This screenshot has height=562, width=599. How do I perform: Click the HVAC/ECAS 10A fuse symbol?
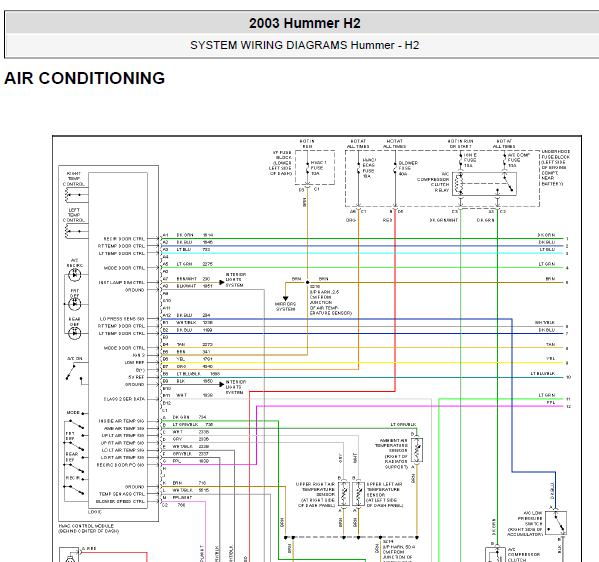(x=358, y=168)
